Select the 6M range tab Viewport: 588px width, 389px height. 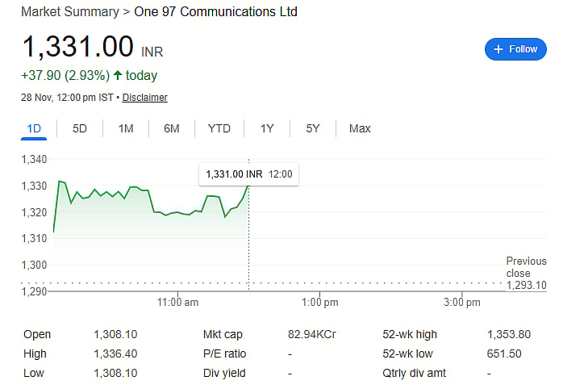pos(172,128)
